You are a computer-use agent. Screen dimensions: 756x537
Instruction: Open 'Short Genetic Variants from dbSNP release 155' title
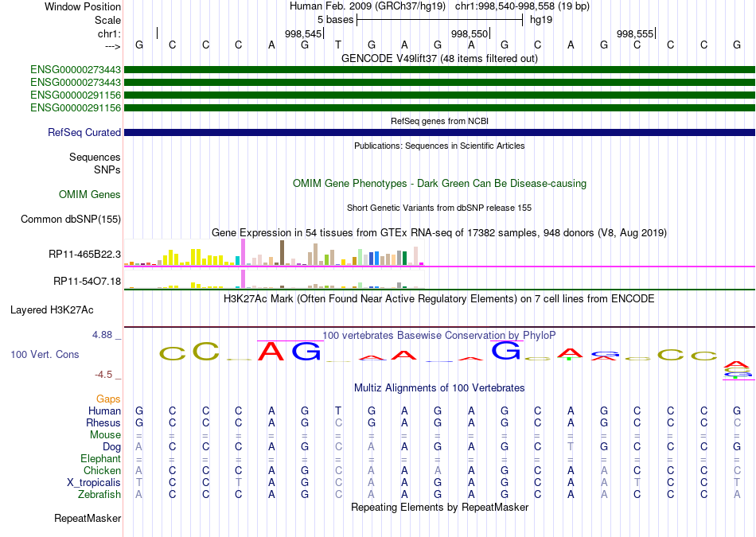coord(439,208)
